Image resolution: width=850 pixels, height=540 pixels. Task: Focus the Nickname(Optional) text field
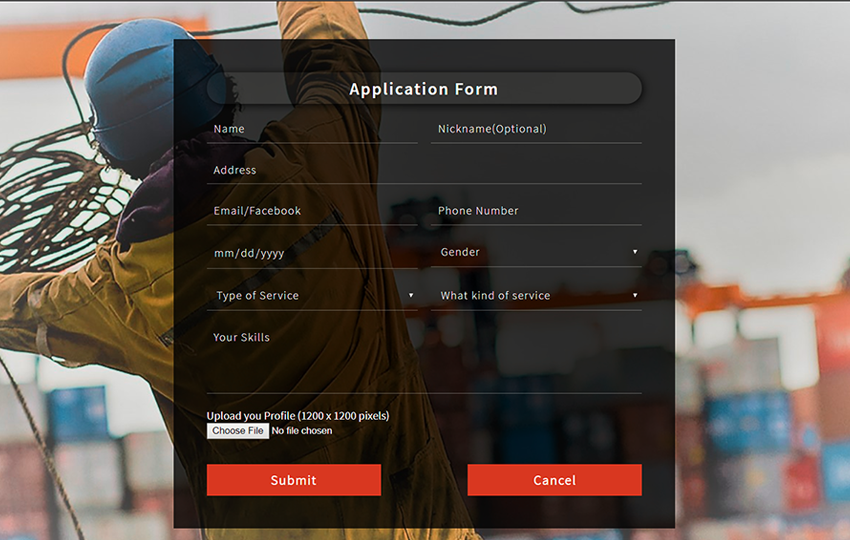(535, 129)
